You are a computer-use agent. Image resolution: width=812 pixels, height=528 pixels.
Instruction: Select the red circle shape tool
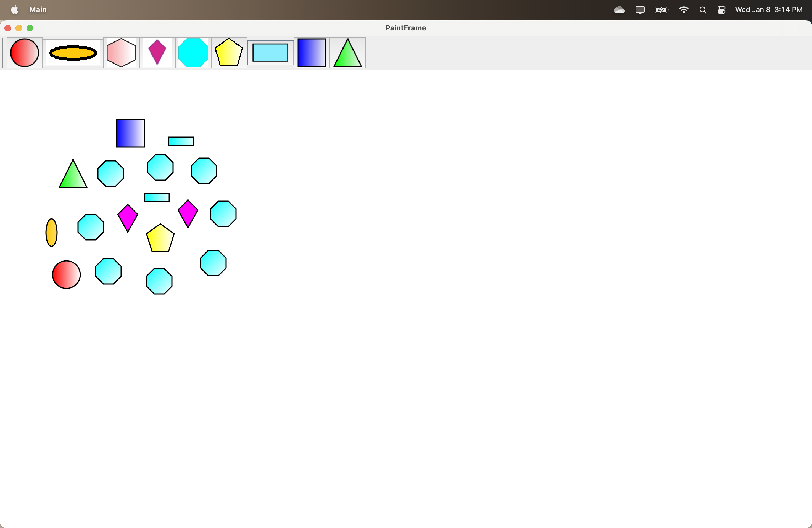(24, 53)
